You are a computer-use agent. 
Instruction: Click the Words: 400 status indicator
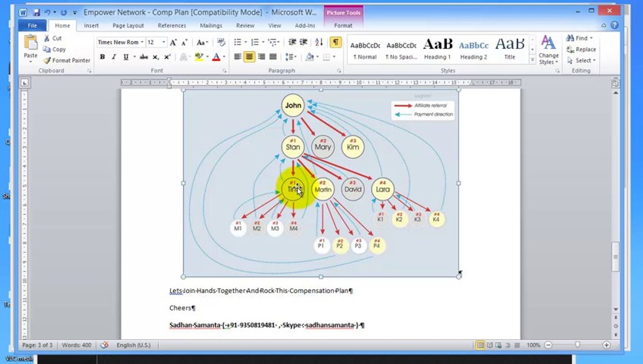click(x=76, y=345)
